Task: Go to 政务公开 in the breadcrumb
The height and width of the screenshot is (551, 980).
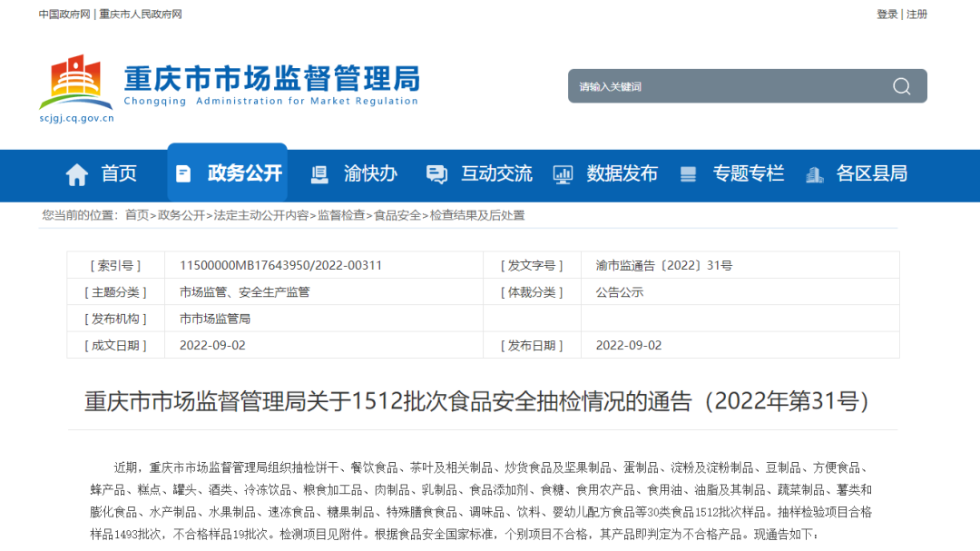Action: [x=181, y=215]
